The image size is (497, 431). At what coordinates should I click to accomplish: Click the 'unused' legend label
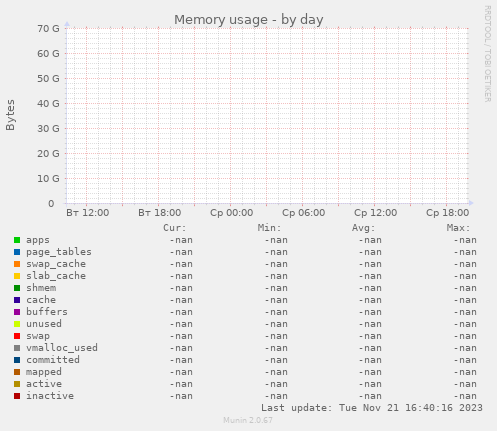(44, 324)
